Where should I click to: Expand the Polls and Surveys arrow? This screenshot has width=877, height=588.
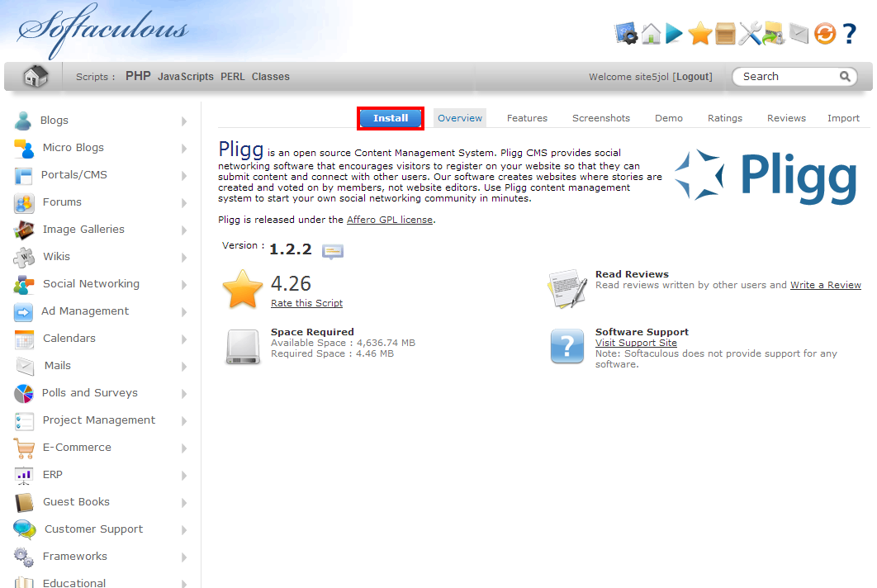click(x=184, y=394)
